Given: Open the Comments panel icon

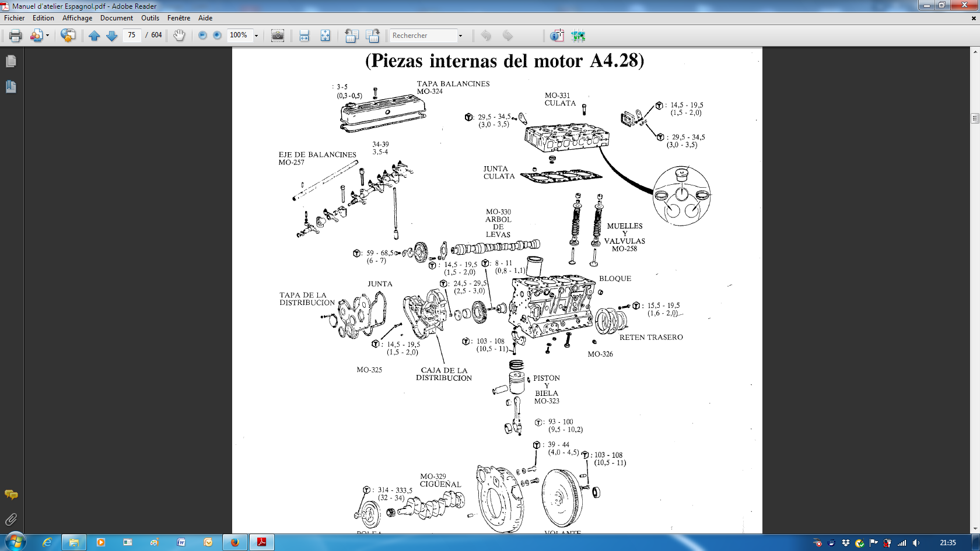Looking at the screenshot, I should 11,494.
